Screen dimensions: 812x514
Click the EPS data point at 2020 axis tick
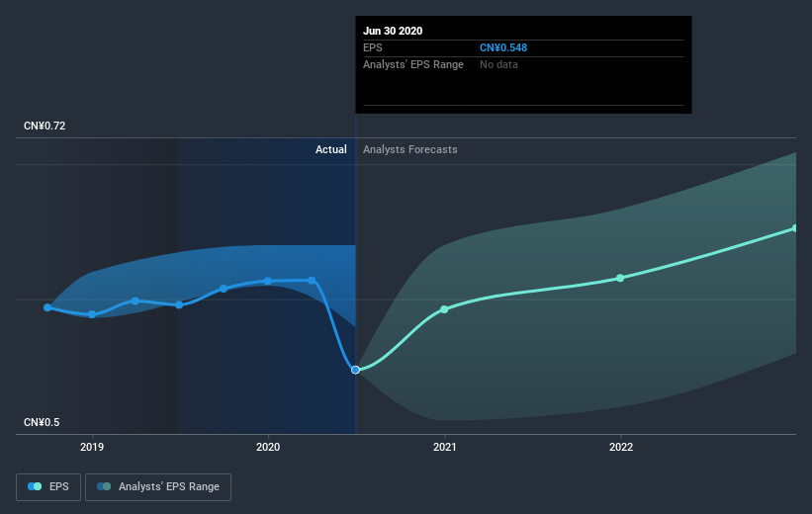(x=268, y=281)
